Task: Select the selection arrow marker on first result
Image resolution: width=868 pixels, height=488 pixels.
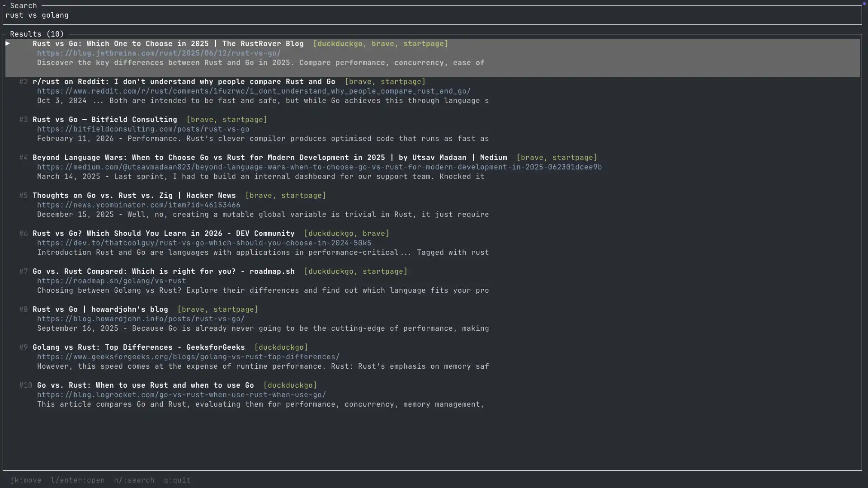Action: [x=8, y=43]
